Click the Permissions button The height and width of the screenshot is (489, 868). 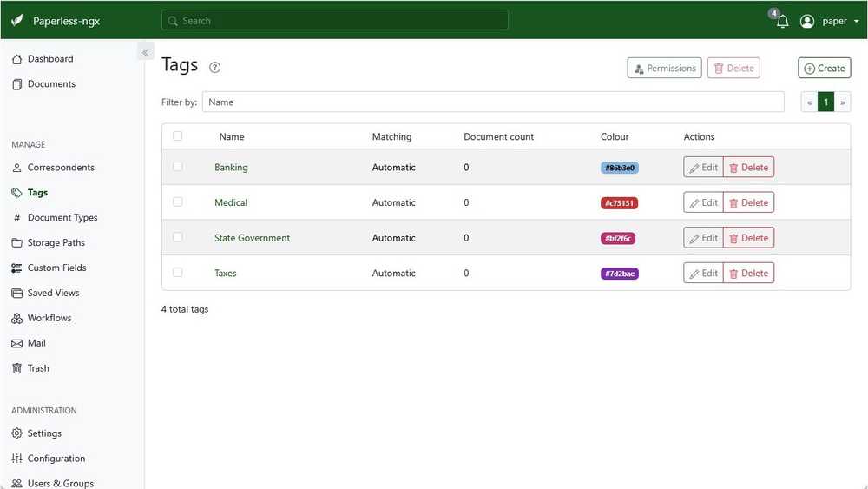click(x=664, y=68)
